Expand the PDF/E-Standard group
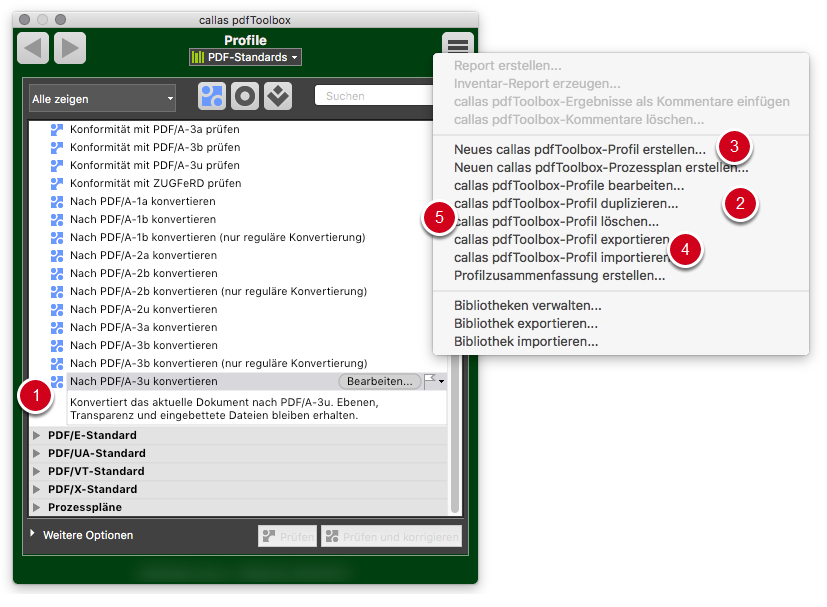 click(36, 436)
